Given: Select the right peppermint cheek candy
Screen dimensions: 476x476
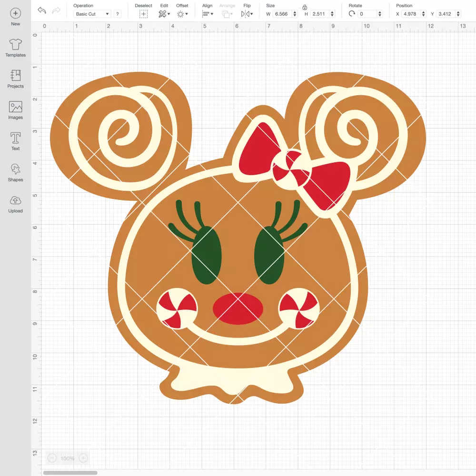Looking at the screenshot, I should point(299,309).
